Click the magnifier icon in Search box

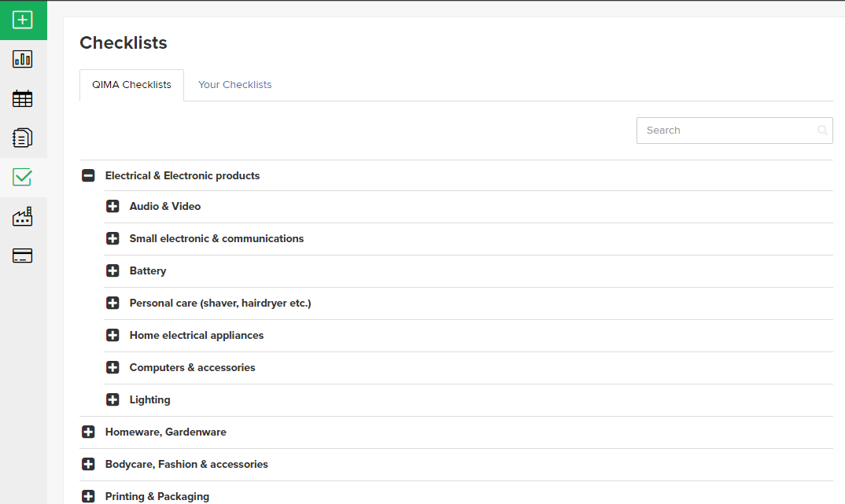tap(822, 131)
